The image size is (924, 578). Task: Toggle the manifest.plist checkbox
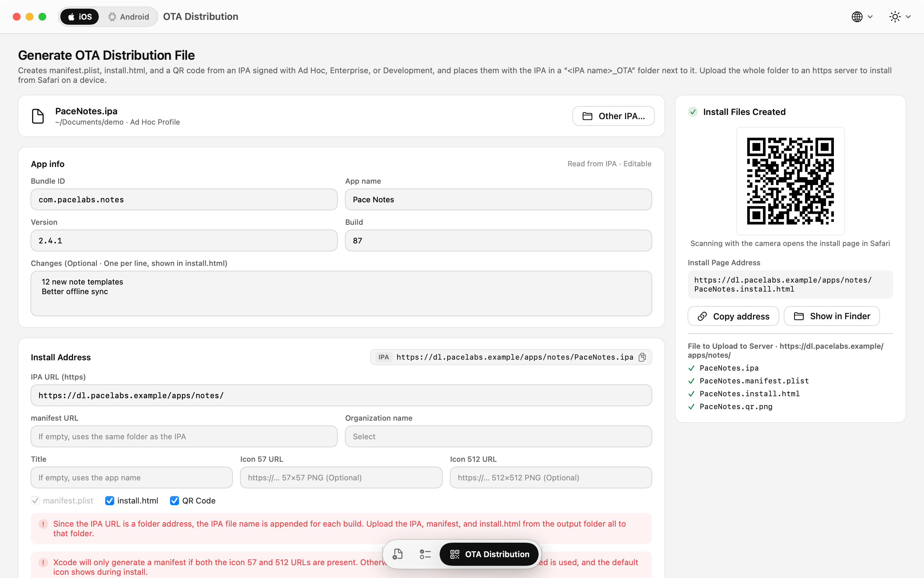pos(35,501)
